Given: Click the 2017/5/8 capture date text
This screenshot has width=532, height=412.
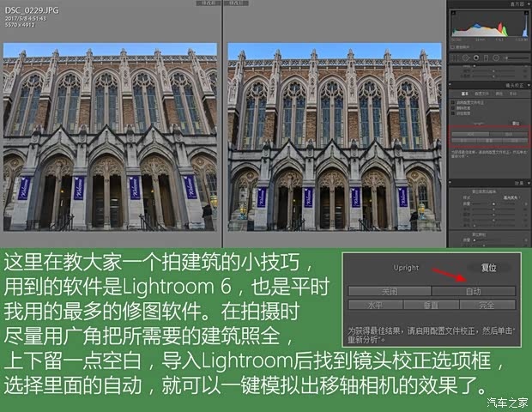Looking at the screenshot, I should click(25, 19).
